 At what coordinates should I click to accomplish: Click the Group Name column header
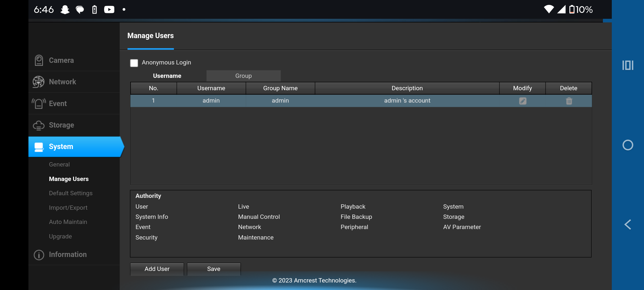tap(280, 88)
